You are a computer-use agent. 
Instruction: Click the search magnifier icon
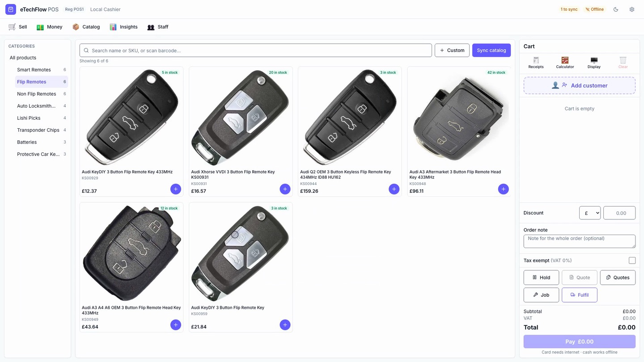(86, 51)
